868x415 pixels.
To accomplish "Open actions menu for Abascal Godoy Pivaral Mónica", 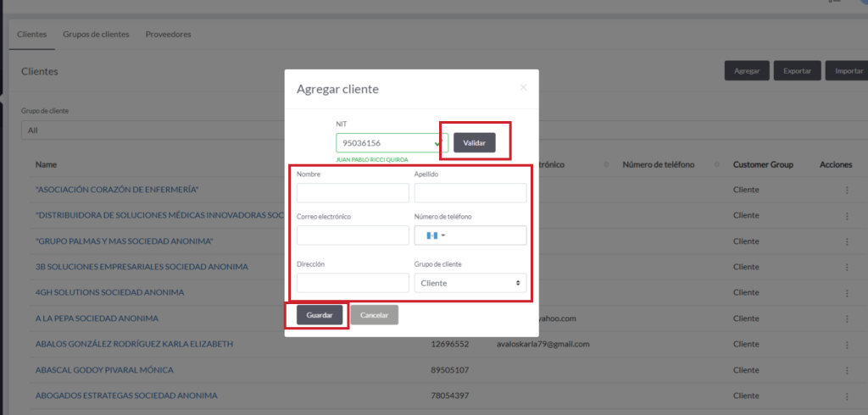I will pyautogui.click(x=846, y=370).
